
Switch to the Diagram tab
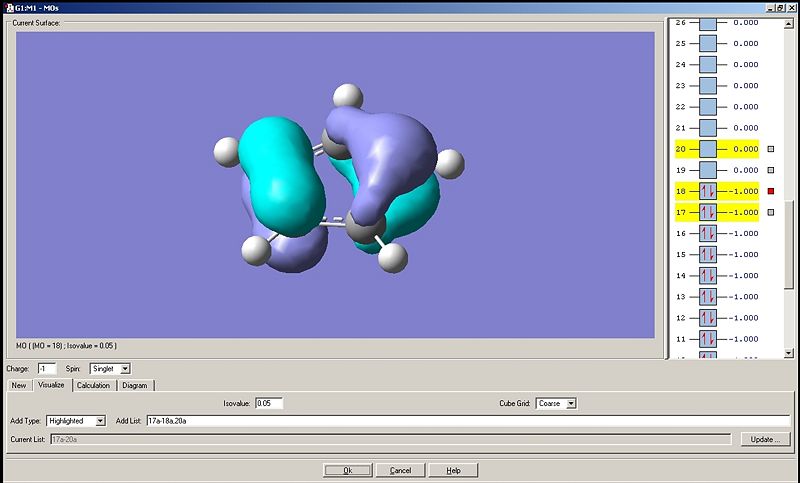135,385
